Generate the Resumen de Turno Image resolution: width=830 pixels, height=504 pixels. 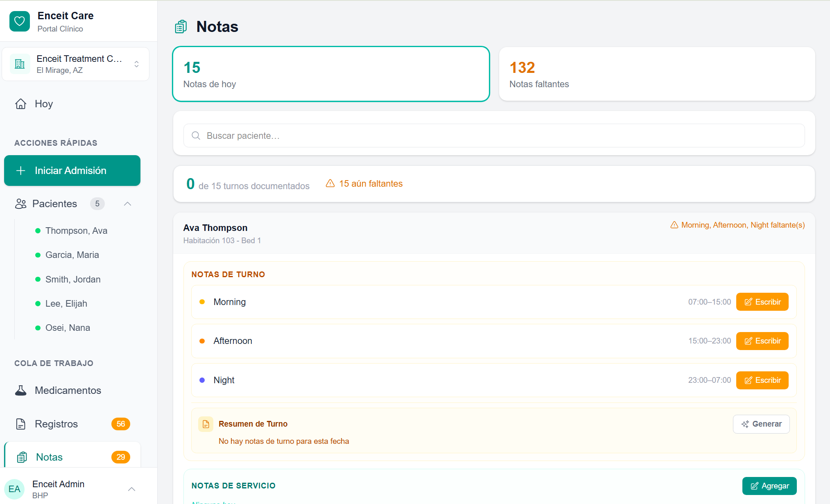[x=761, y=424]
